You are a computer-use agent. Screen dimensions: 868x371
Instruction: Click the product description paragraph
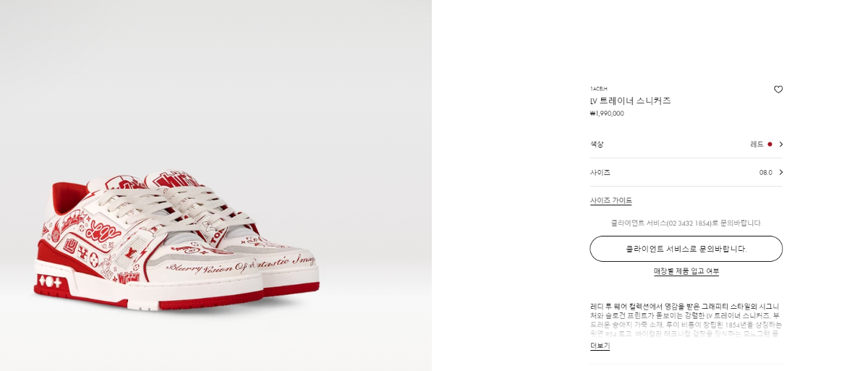[x=684, y=320]
